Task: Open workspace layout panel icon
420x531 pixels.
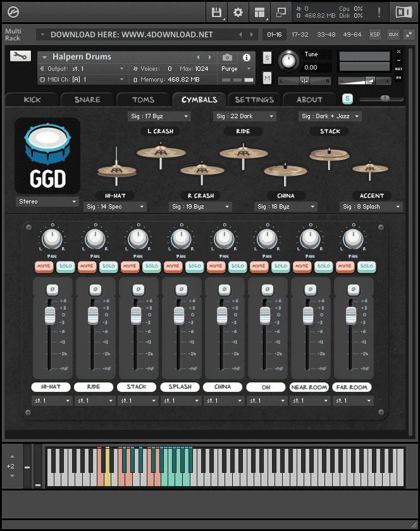Action: [x=260, y=13]
